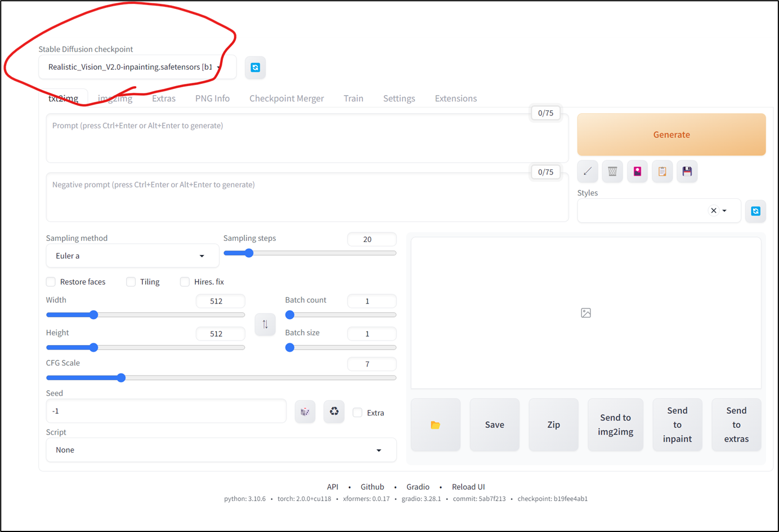
Task: Select the trash icon to clear the prompt
Action: 612,171
